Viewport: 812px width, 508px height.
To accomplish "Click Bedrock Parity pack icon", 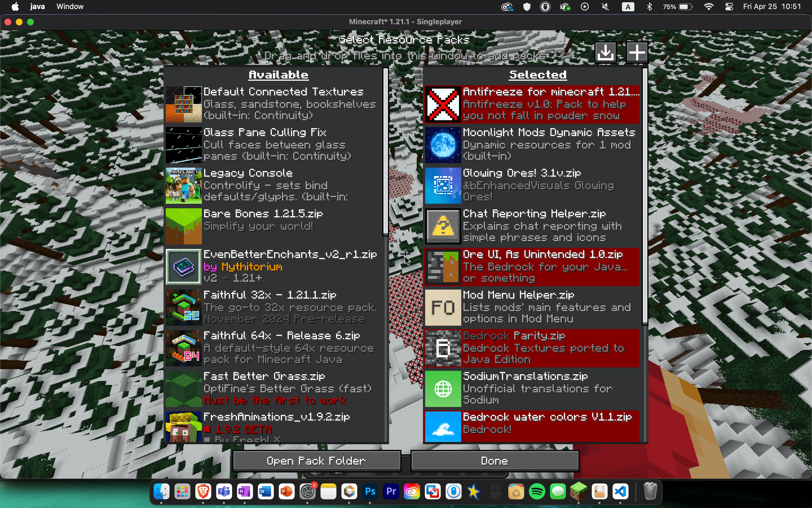I will click(443, 348).
